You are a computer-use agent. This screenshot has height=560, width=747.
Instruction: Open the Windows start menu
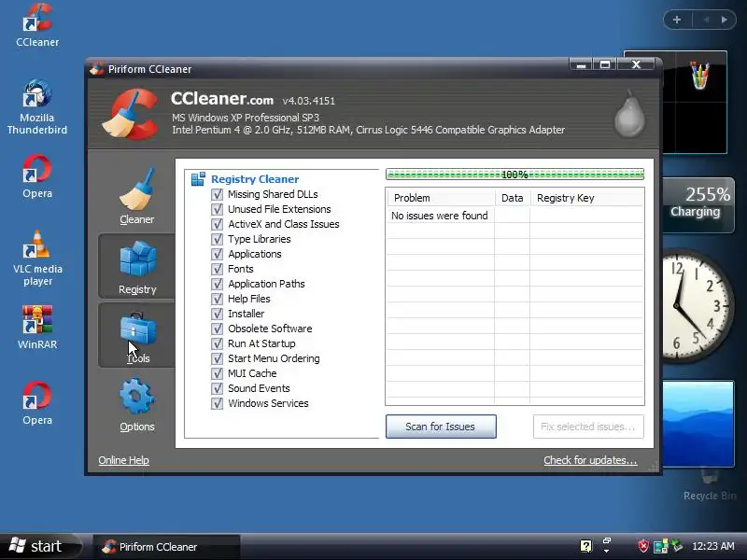pyautogui.click(x=39, y=546)
